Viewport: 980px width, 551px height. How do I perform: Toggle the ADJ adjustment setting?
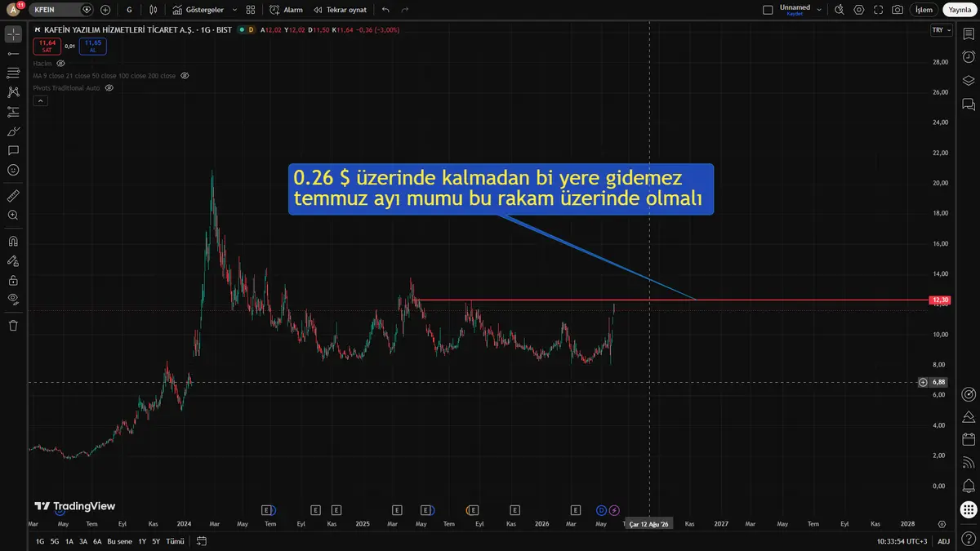click(x=943, y=541)
